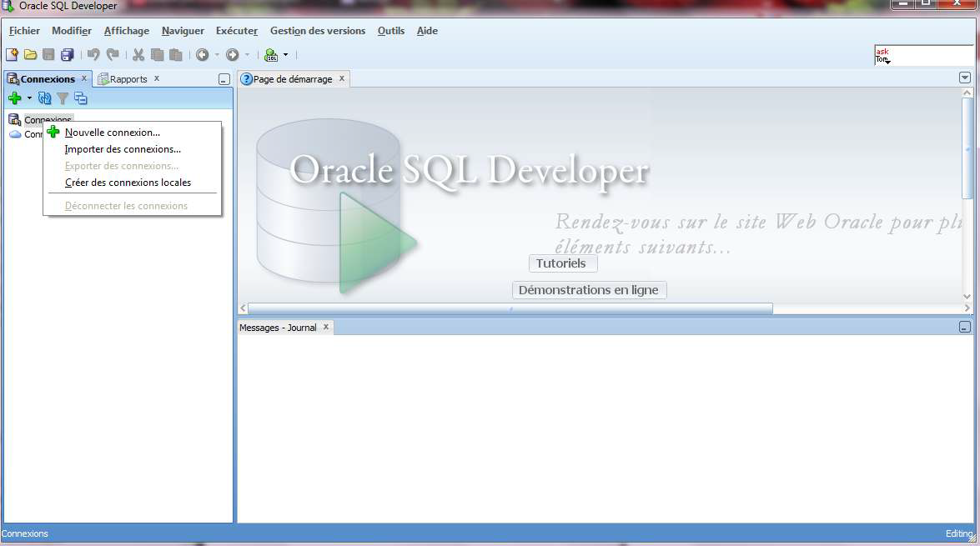The image size is (980, 546).
Task: Choose Importer des connexions... menu entry
Action: [123, 149]
